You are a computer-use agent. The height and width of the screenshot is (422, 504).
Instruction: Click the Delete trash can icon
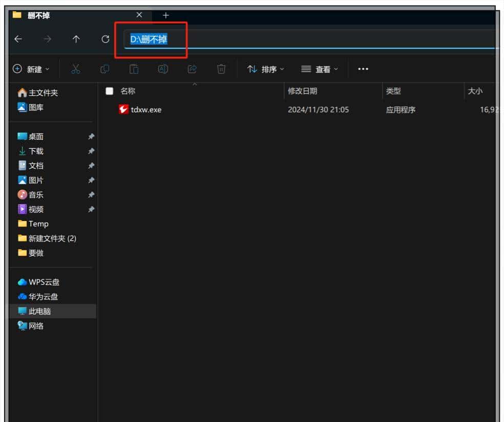tap(221, 69)
